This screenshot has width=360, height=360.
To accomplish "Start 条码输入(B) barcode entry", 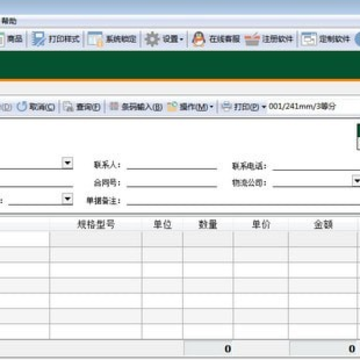I will tap(136, 107).
